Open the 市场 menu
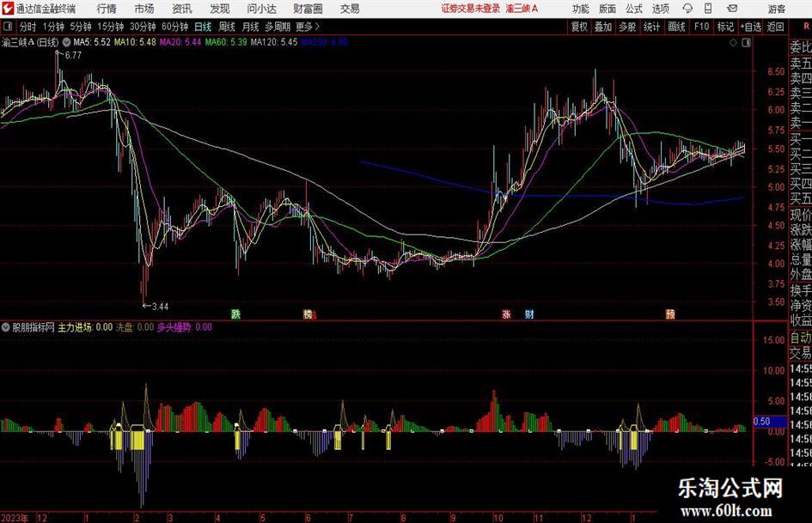This screenshot has height=523, width=812. click(x=144, y=9)
